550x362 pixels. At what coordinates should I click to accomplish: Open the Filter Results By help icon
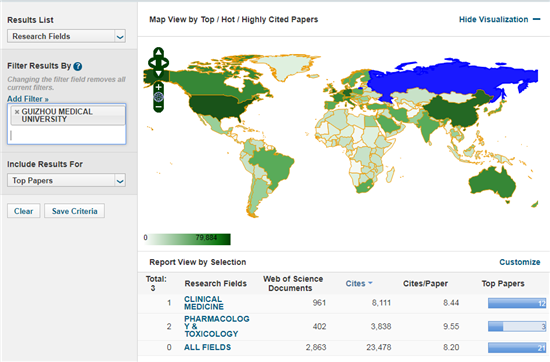click(78, 66)
